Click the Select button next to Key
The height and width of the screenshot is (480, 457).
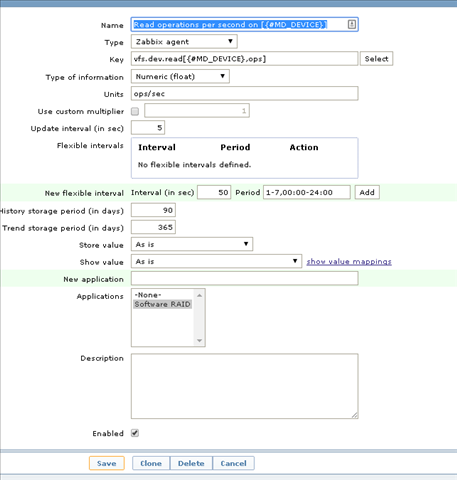click(376, 59)
